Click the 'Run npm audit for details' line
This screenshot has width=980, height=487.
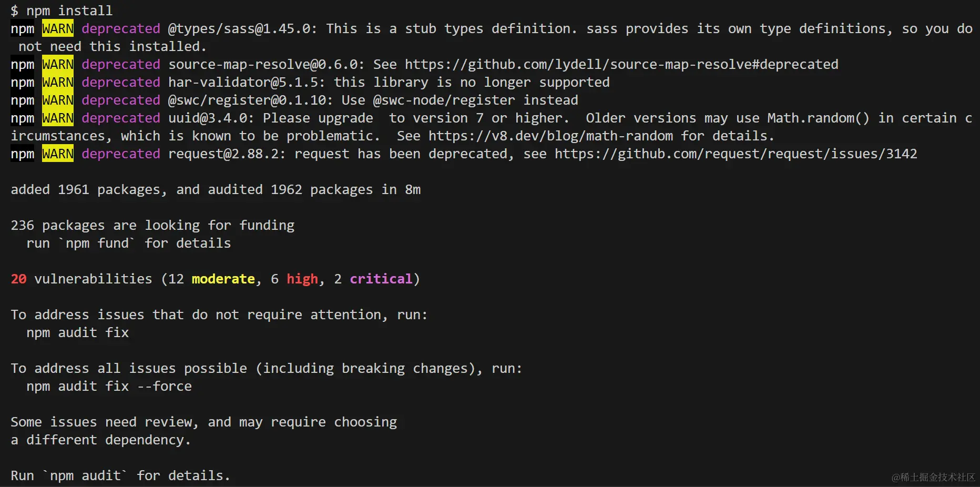(120, 476)
